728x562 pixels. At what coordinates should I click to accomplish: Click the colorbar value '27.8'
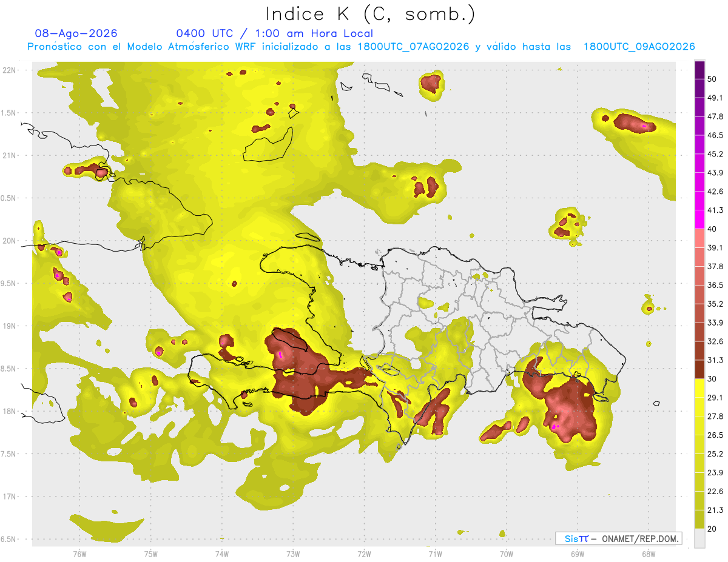(x=715, y=416)
